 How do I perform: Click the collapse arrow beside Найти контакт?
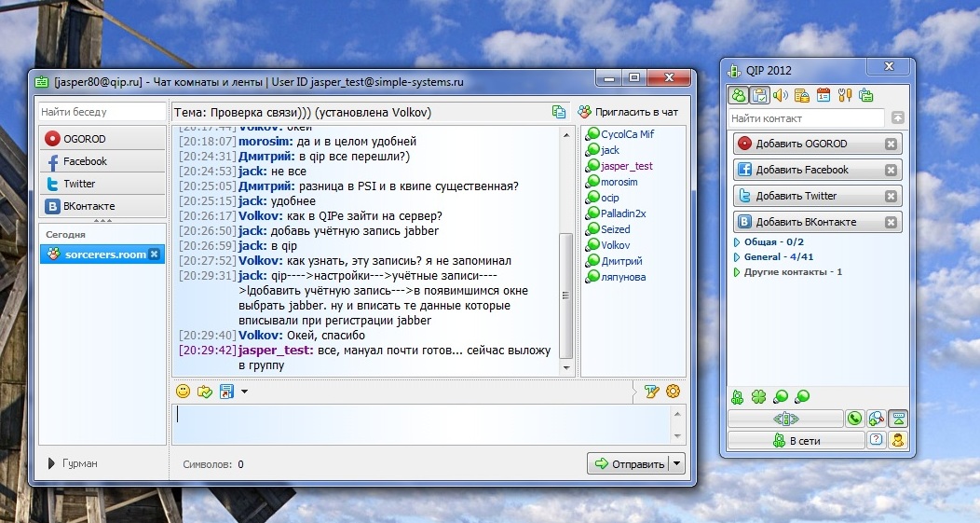coord(897,117)
